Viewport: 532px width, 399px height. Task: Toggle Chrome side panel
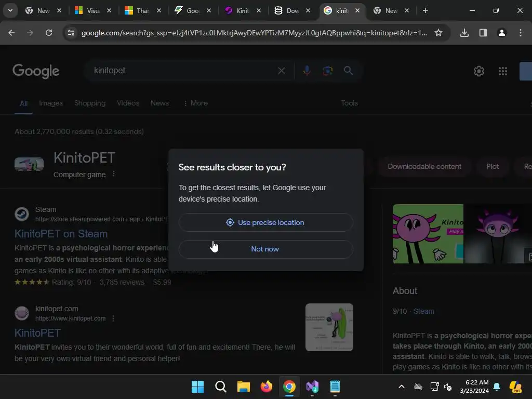point(483,33)
